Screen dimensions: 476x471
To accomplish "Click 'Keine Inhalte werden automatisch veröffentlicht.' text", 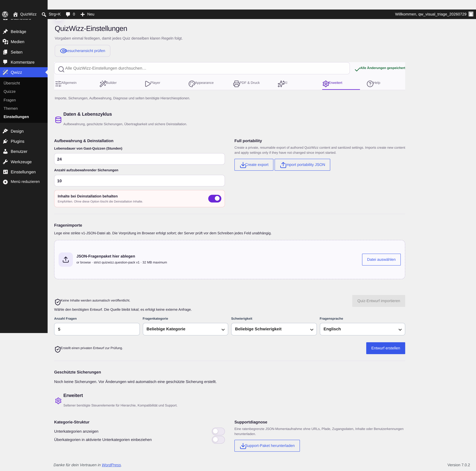I will 95,300.
